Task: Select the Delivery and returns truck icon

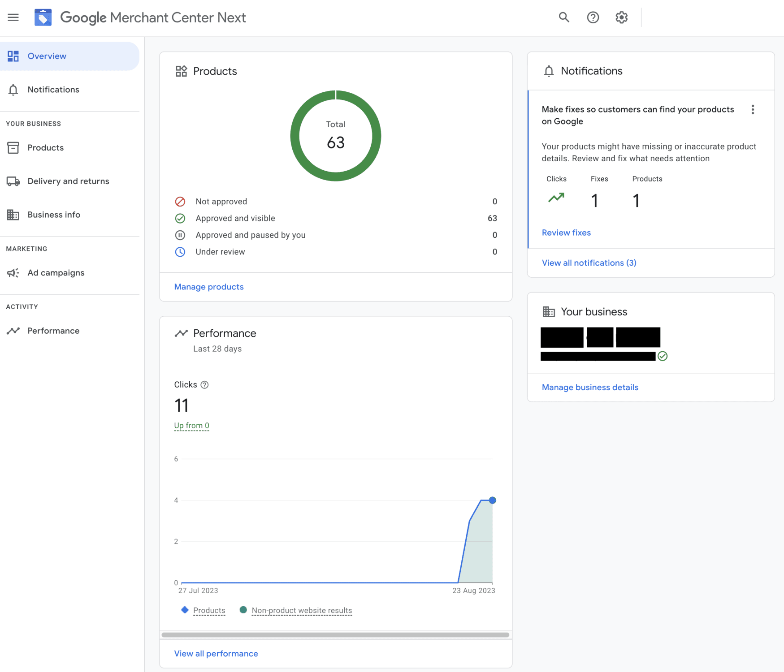Action: [x=13, y=181]
